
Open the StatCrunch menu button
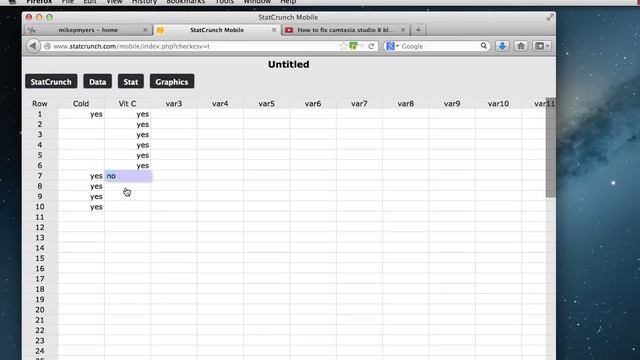[x=51, y=82]
